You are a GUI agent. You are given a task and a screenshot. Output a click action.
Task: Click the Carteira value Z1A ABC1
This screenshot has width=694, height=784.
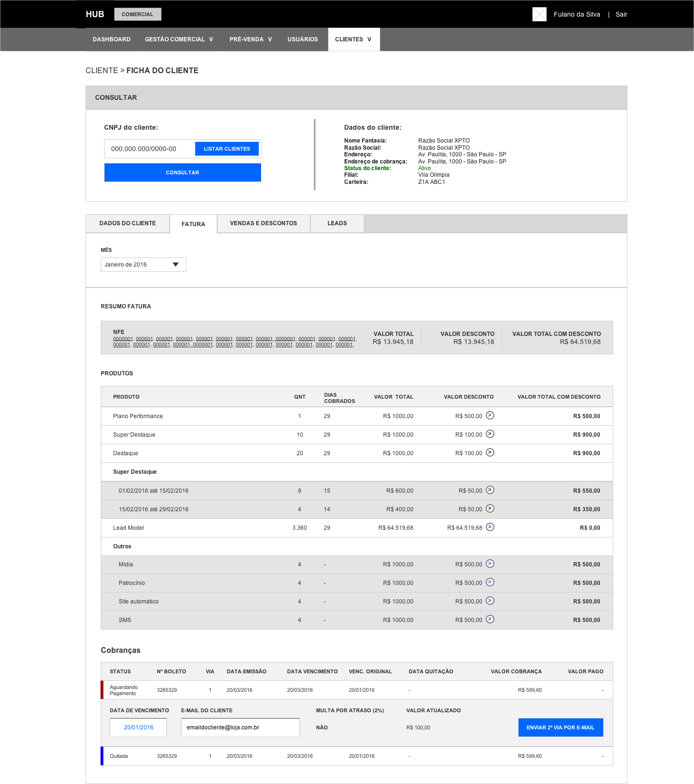[x=432, y=182]
